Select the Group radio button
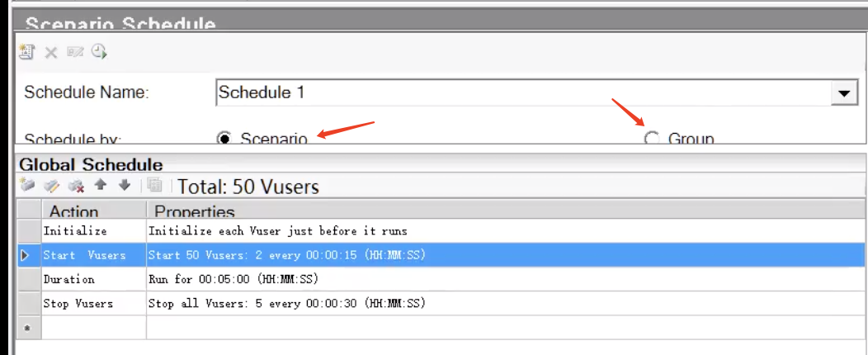 (x=652, y=138)
